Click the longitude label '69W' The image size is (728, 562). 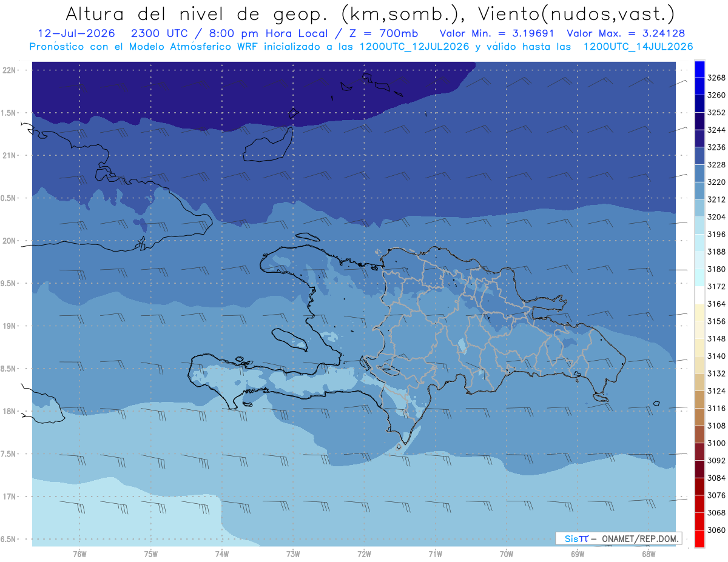click(578, 554)
